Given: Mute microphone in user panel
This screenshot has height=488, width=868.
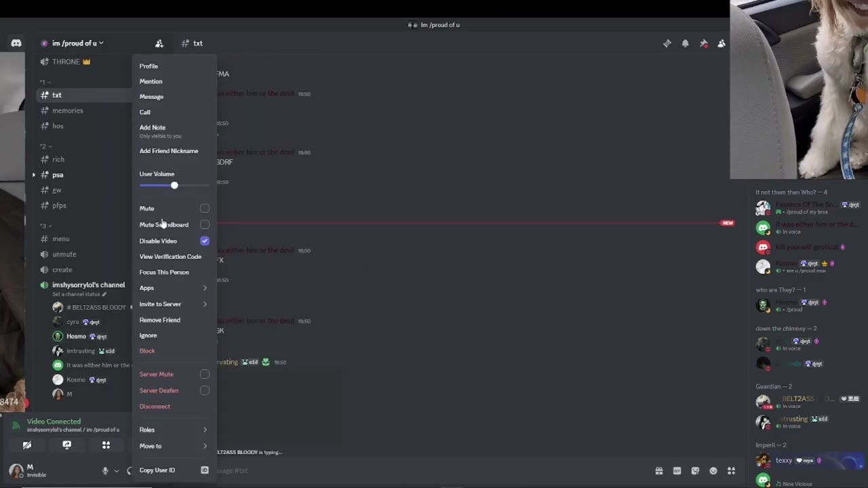Looking at the screenshot, I should (x=105, y=470).
